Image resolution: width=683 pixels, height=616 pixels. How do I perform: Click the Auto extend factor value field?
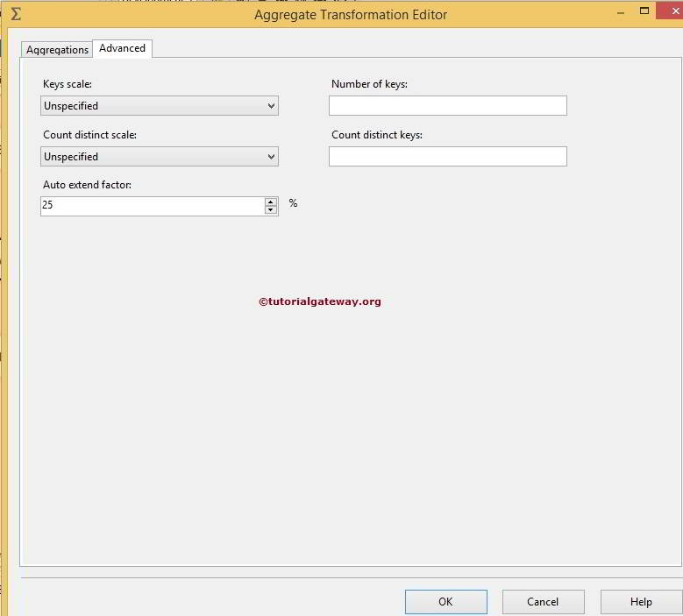click(x=153, y=205)
